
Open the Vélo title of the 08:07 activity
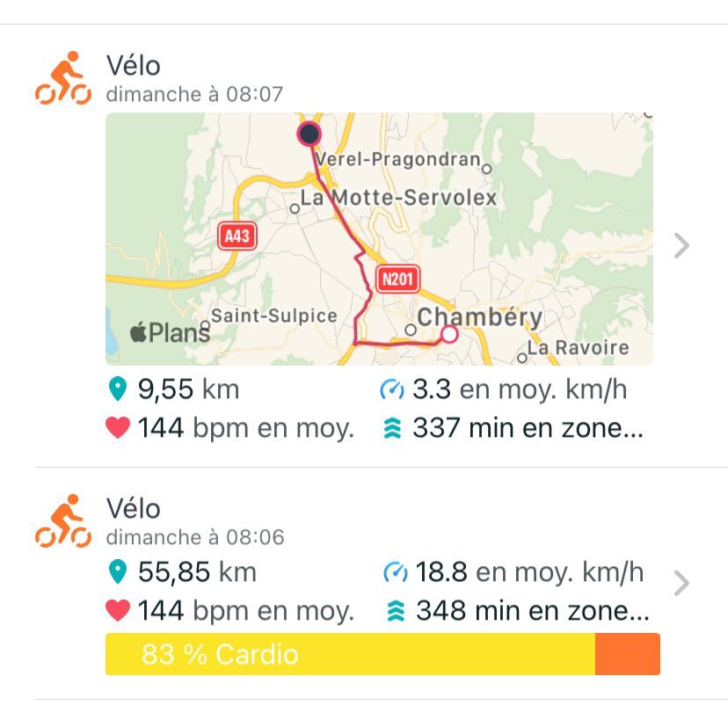[x=134, y=65]
